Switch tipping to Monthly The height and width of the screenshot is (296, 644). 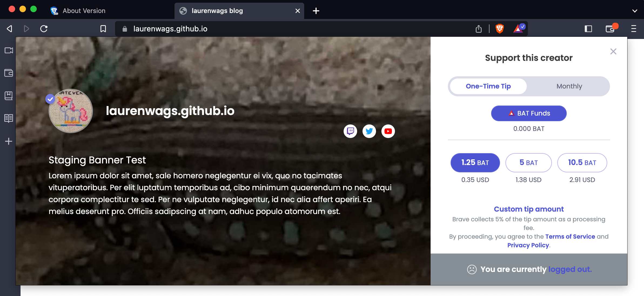pyautogui.click(x=569, y=86)
